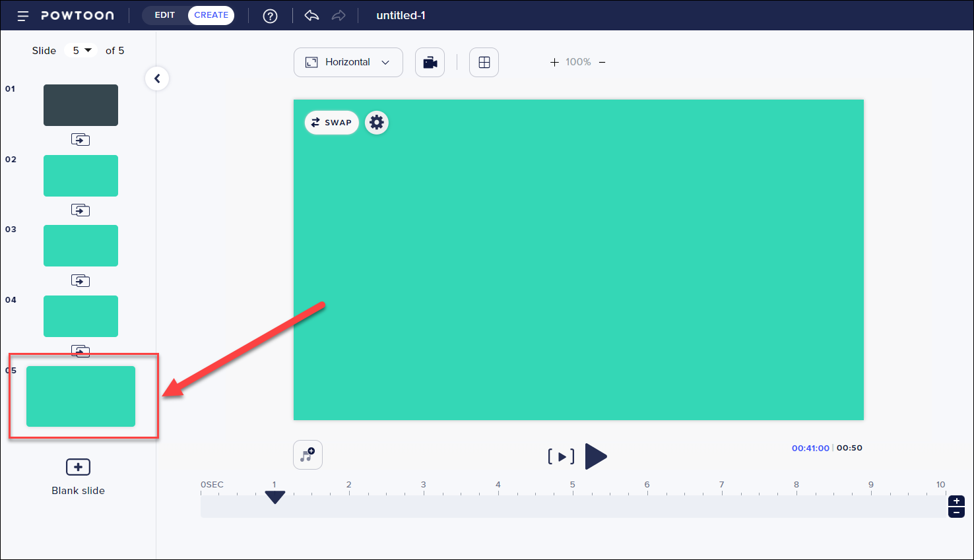Image resolution: width=974 pixels, height=560 pixels.
Task: Collapse the slides panel with chevron
Action: (x=157, y=79)
